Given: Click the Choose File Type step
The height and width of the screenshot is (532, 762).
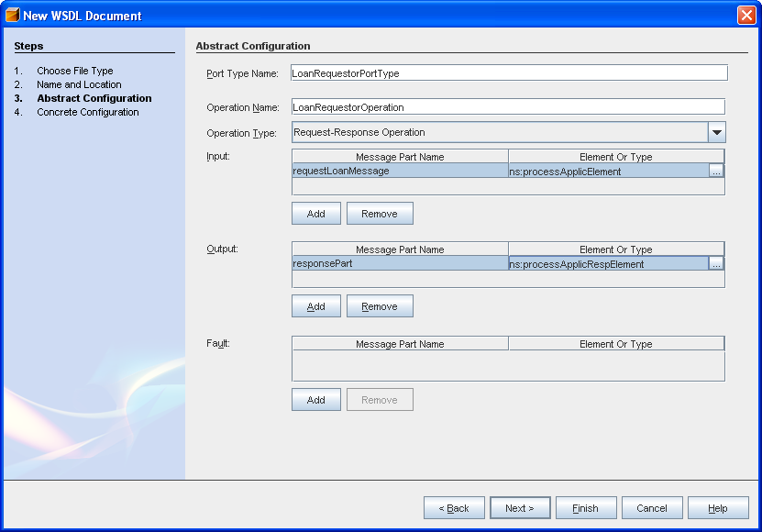Looking at the screenshot, I should 75,71.
